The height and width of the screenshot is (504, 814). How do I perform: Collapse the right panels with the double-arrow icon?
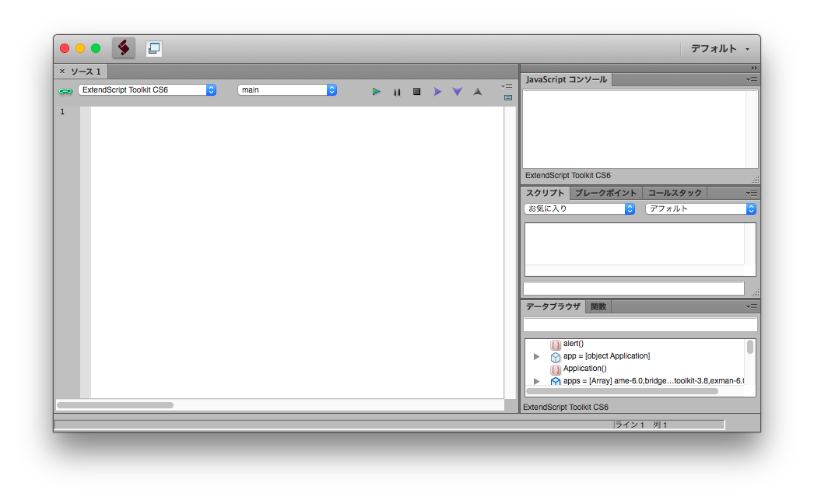pyautogui.click(x=754, y=68)
